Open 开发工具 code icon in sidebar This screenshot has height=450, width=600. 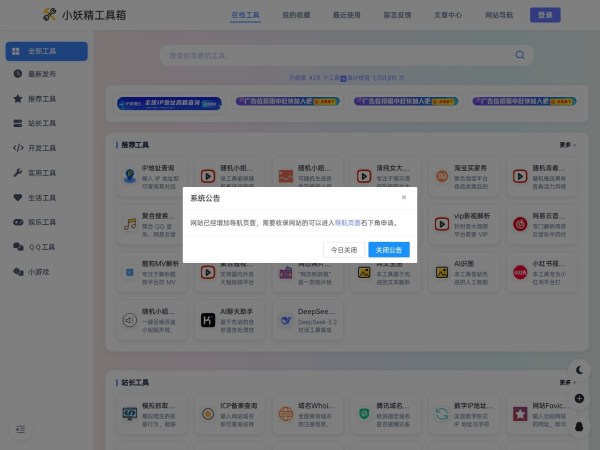18,148
